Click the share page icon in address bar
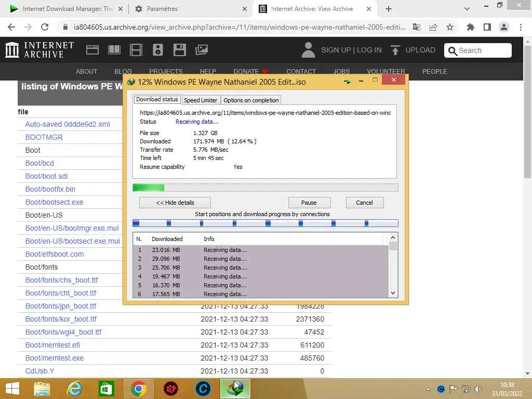532x399 pixels. [x=433, y=27]
